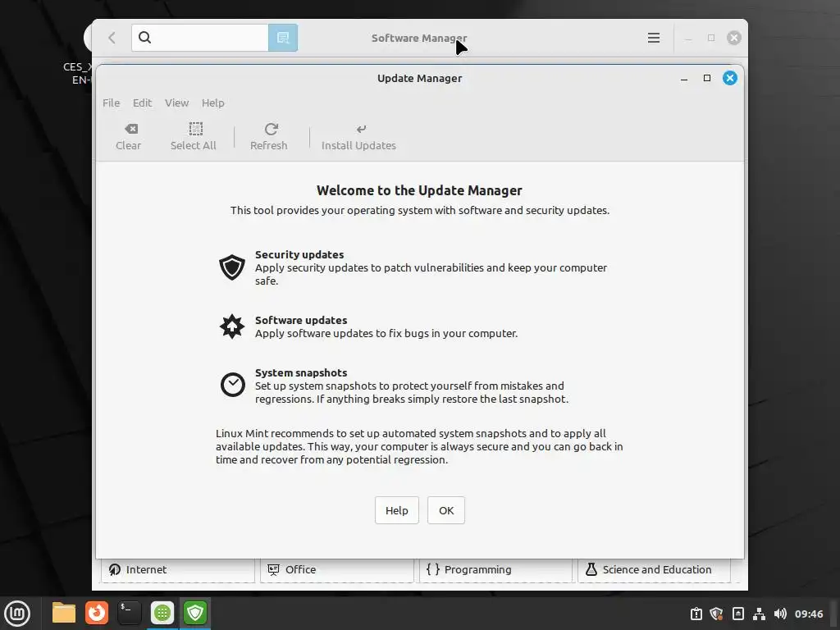Click the Refresh toolbar icon
Image resolution: width=840 pixels, height=630 pixels.
pos(269,137)
